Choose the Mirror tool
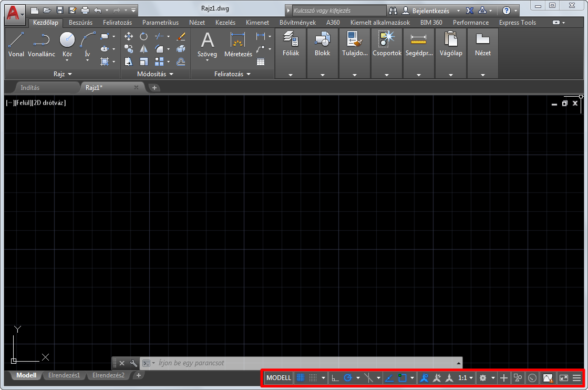The image size is (588, 390). click(x=143, y=49)
